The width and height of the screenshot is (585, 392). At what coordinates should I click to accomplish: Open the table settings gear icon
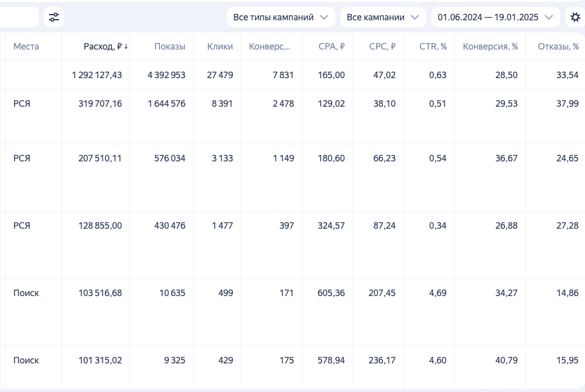pyautogui.click(x=575, y=17)
